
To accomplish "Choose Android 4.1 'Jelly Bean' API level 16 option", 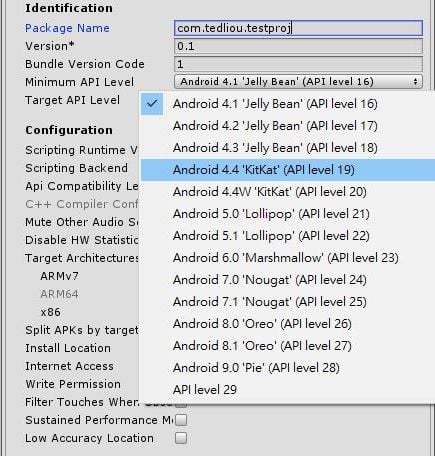I will 288,104.
